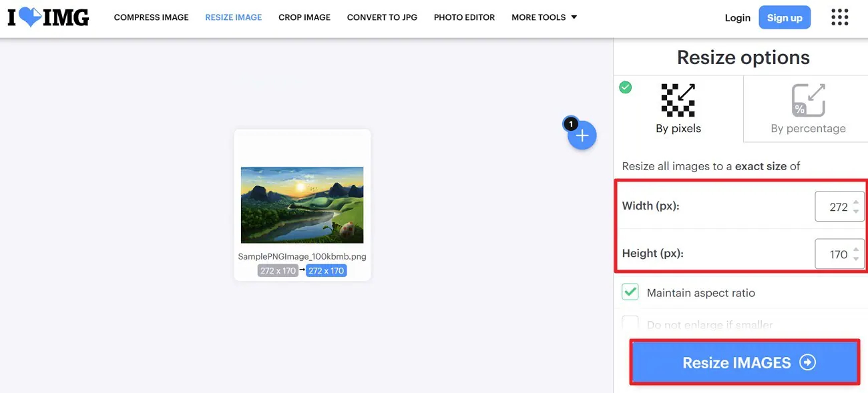Click the Sign up button
This screenshot has width=868, height=393.
point(785,18)
